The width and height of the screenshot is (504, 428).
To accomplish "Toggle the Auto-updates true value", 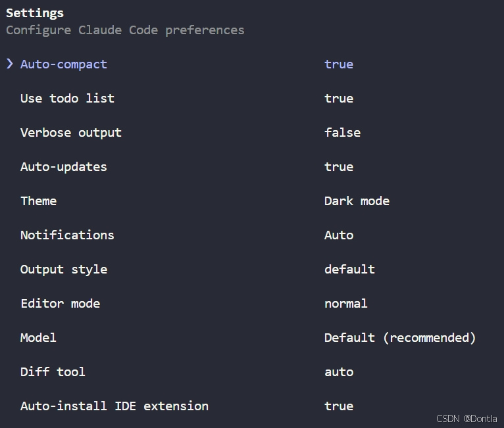I will tap(339, 166).
